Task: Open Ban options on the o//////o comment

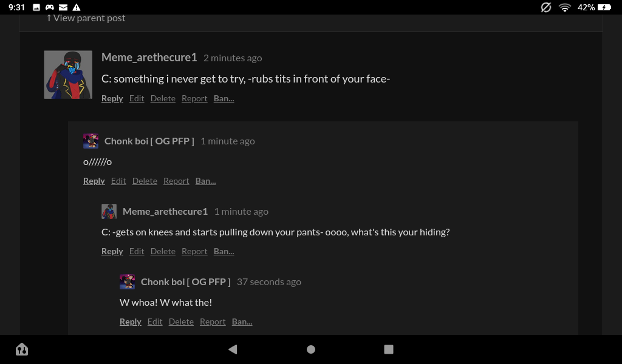Action: pos(205,181)
